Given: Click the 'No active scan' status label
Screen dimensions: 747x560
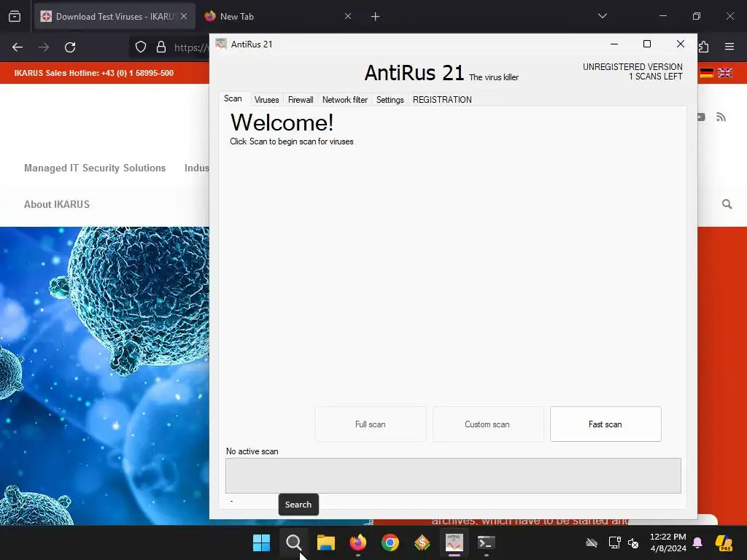Looking at the screenshot, I should point(252,451).
